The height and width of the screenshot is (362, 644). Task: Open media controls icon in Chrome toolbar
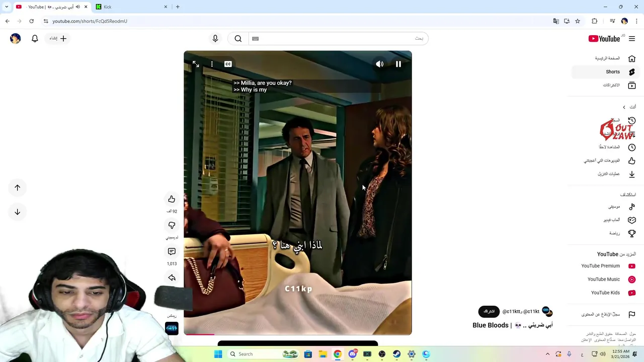(612, 21)
